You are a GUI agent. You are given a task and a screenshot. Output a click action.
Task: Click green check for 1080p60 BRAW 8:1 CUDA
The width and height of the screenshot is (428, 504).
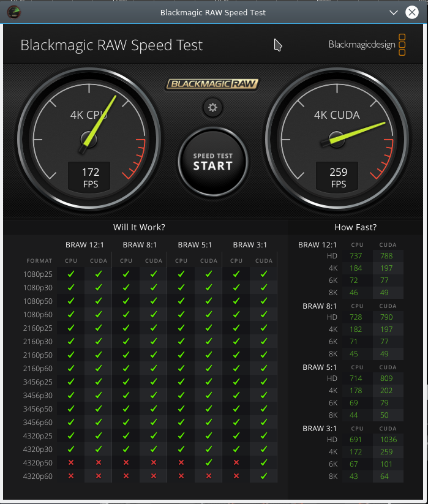pyautogui.click(x=154, y=314)
